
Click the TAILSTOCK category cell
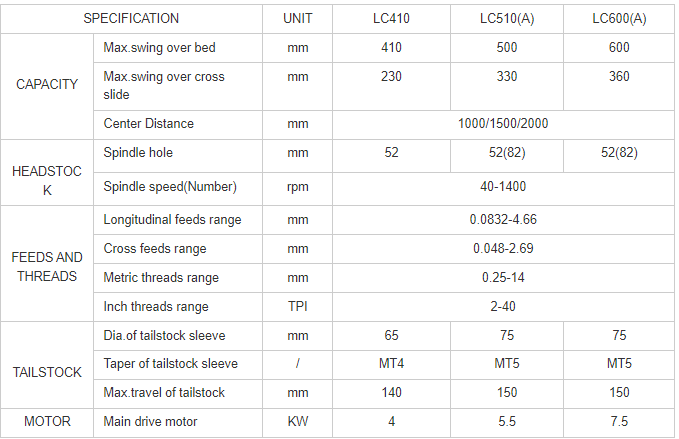point(47,373)
